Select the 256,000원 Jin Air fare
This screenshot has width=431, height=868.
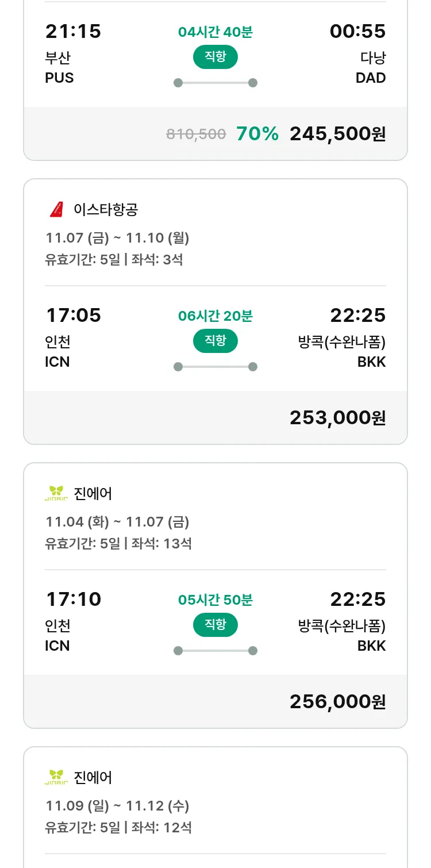(x=337, y=702)
